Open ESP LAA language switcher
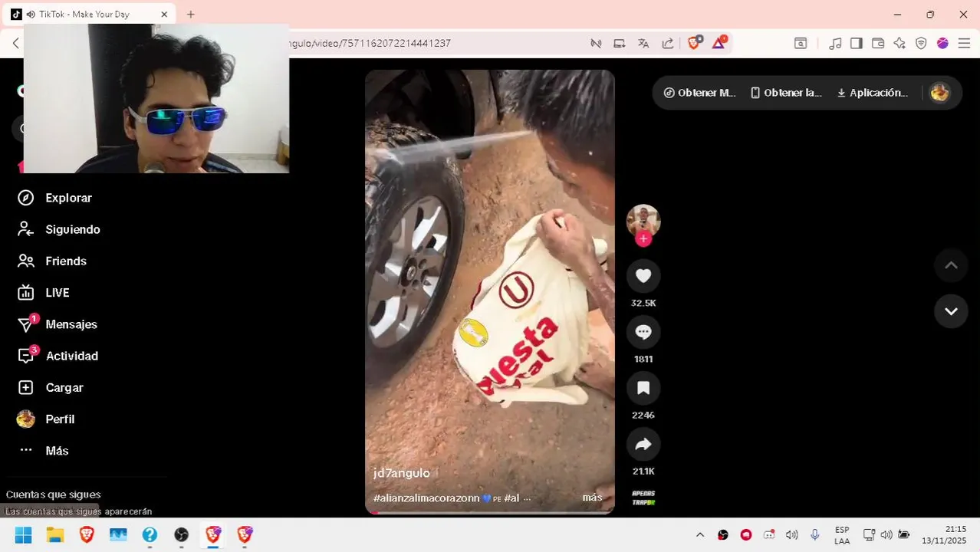The image size is (980, 552). click(x=842, y=535)
